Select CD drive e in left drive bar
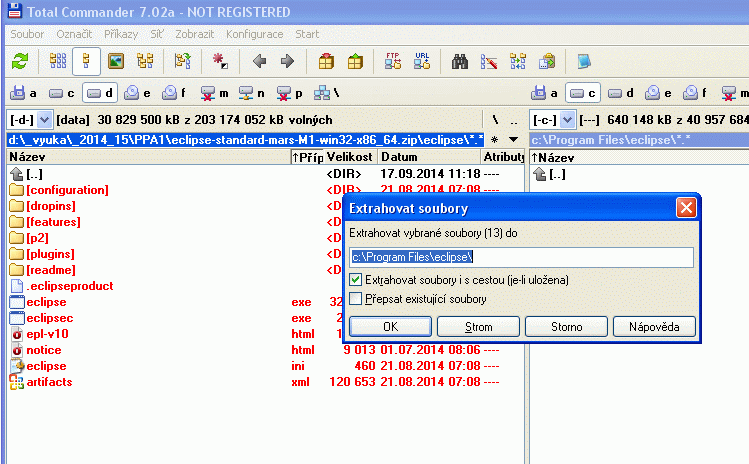Image resolution: width=749 pixels, height=464 pixels. point(138,93)
